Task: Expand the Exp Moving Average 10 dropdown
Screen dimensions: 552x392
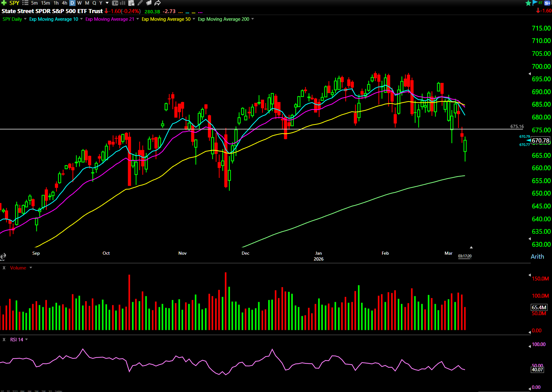Action: [x=81, y=19]
